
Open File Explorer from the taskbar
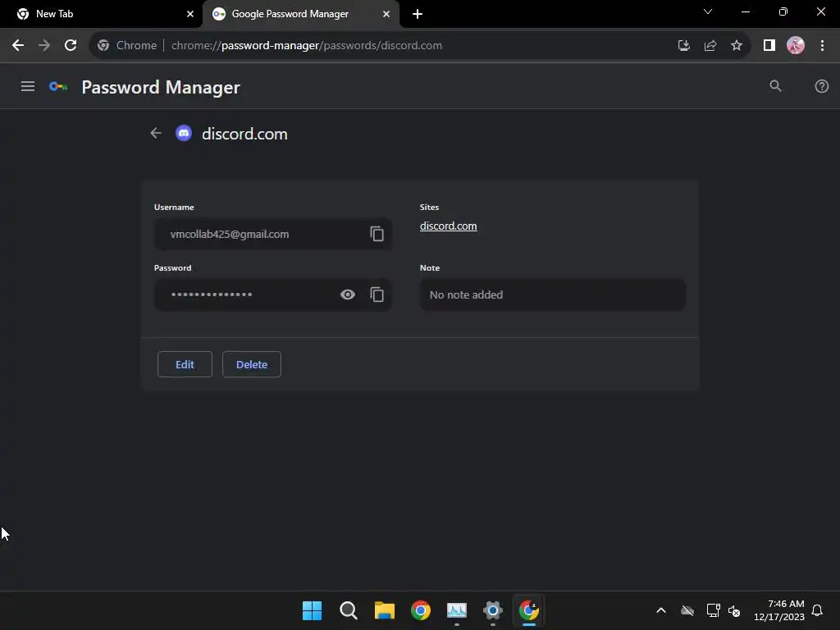click(x=384, y=610)
